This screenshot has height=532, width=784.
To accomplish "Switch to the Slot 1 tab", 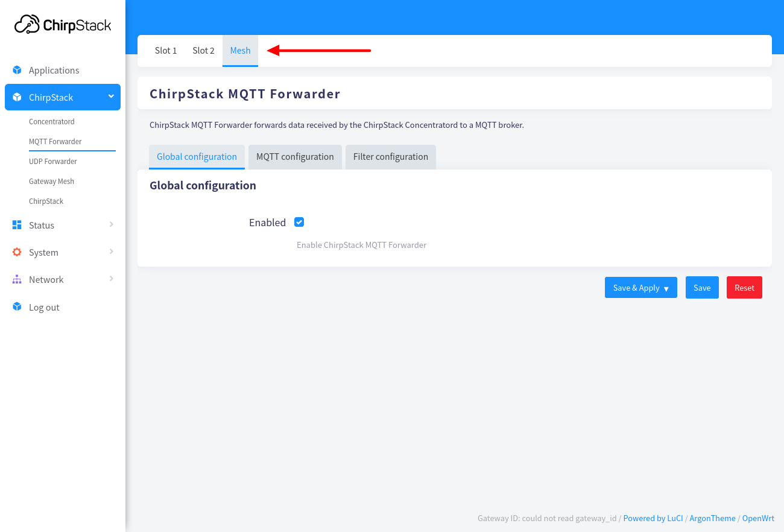I will (x=166, y=51).
